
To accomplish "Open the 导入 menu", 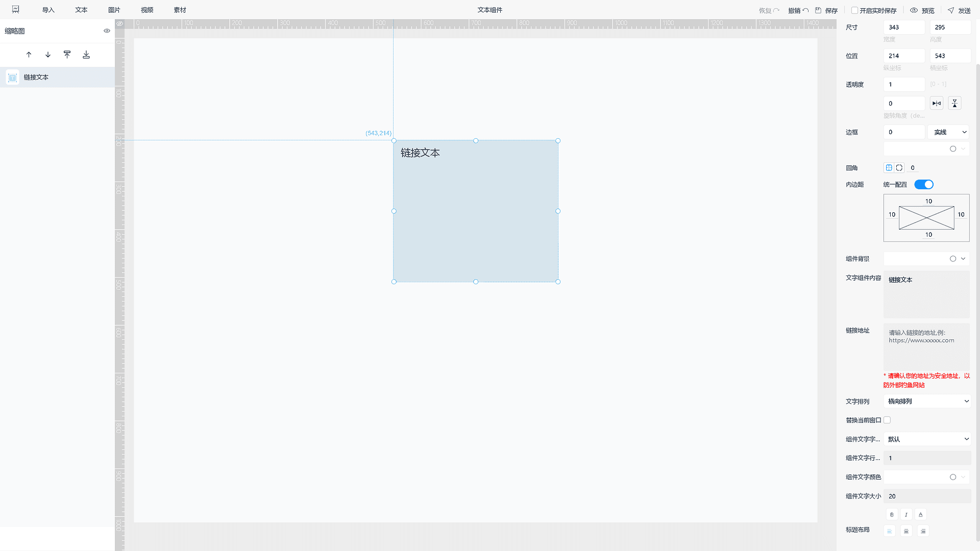I will click(x=48, y=10).
